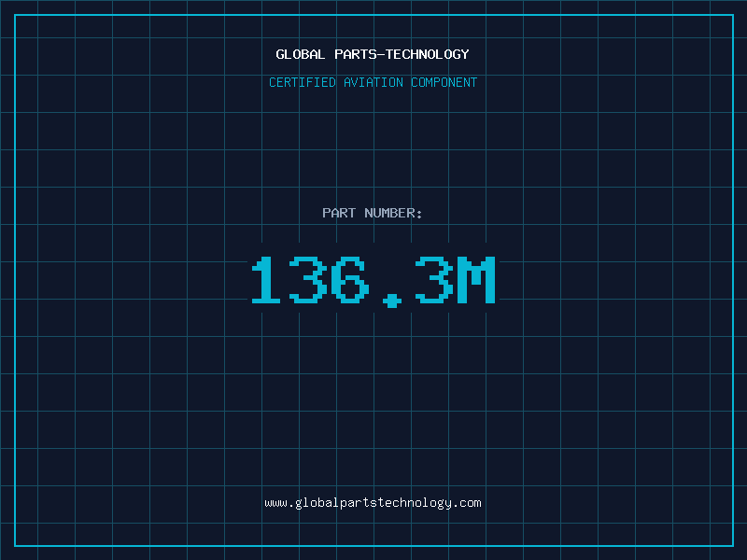Click the digit 6 in the part number

pyautogui.click(x=350, y=280)
